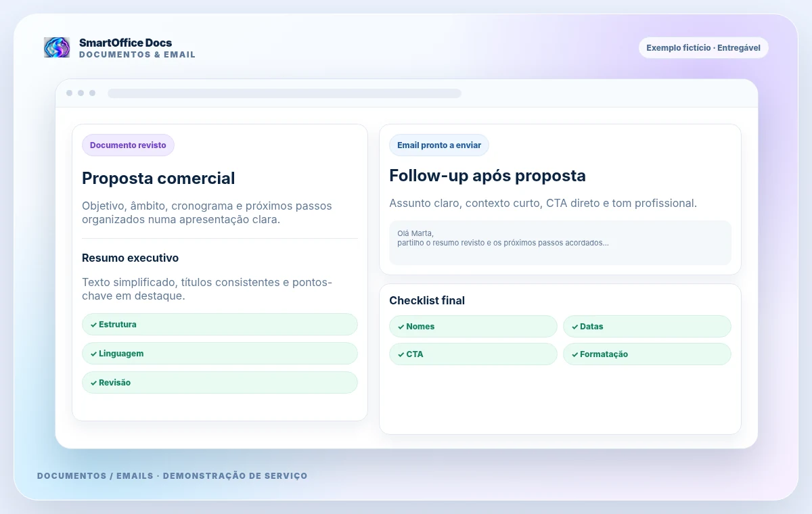812x514 pixels.
Task: Click the SmartOffice Docs logo icon
Action: coord(57,47)
